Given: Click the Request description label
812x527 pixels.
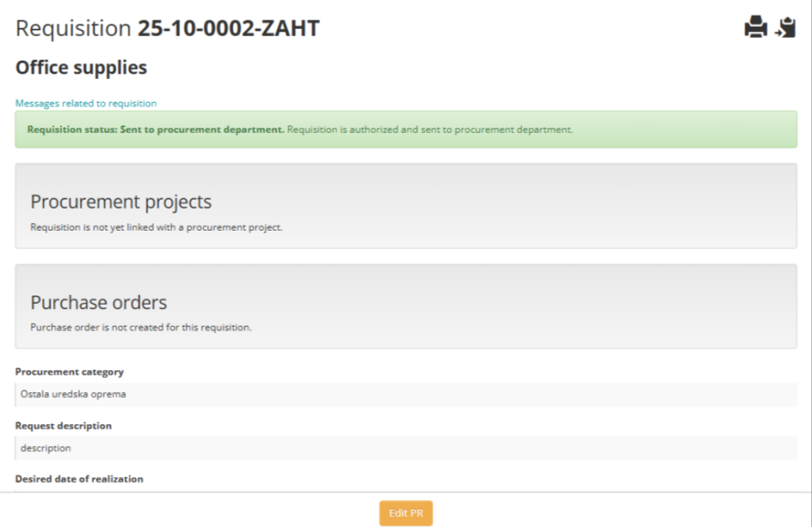Looking at the screenshot, I should pyautogui.click(x=63, y=426).
